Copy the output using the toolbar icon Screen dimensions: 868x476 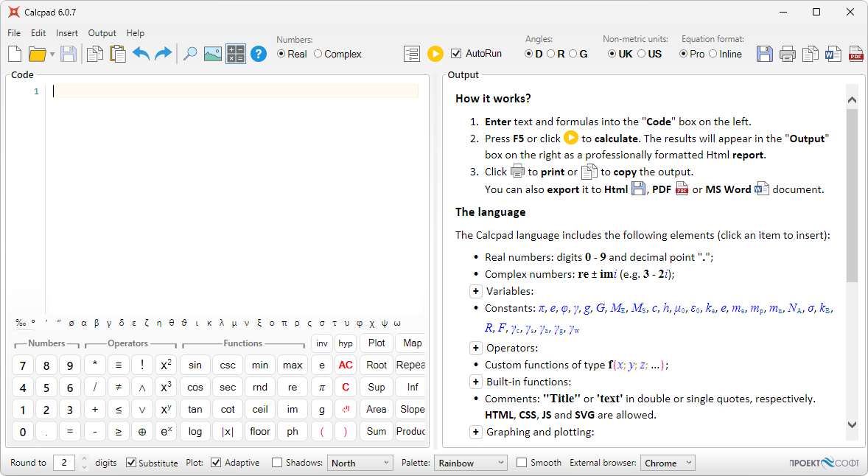click(811, 54)
